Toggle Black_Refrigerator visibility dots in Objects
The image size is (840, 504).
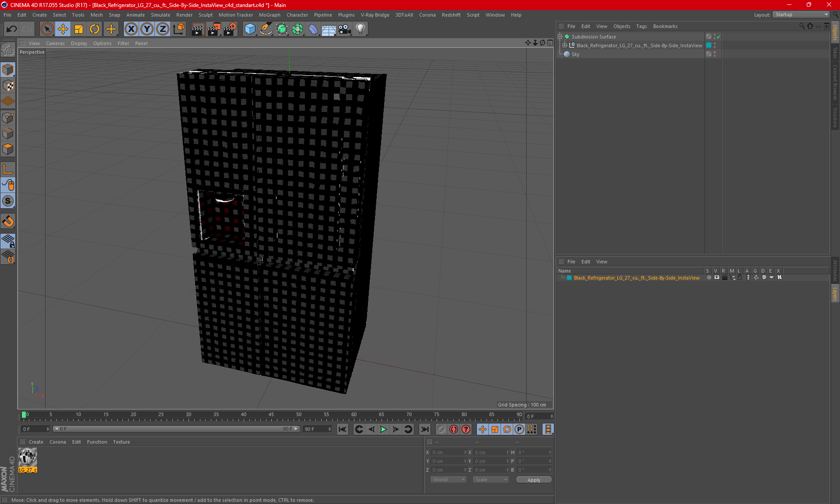coord(715,45)
